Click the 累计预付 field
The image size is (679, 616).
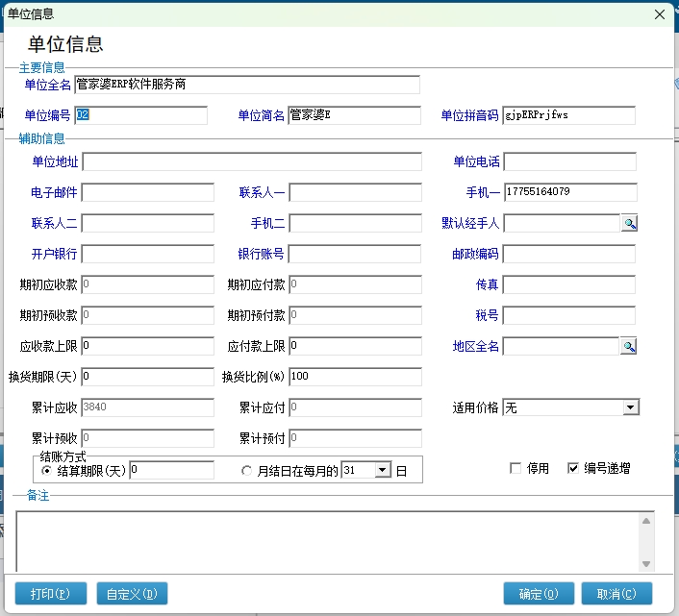[356, 438]
